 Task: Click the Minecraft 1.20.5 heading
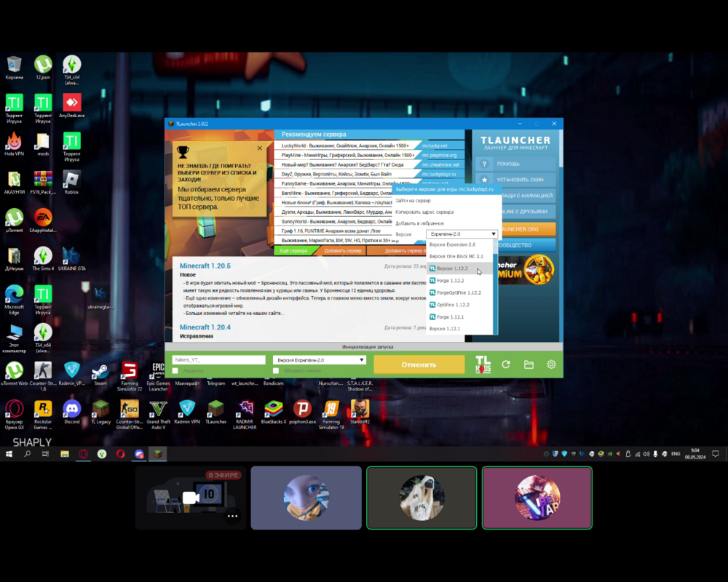205,266
